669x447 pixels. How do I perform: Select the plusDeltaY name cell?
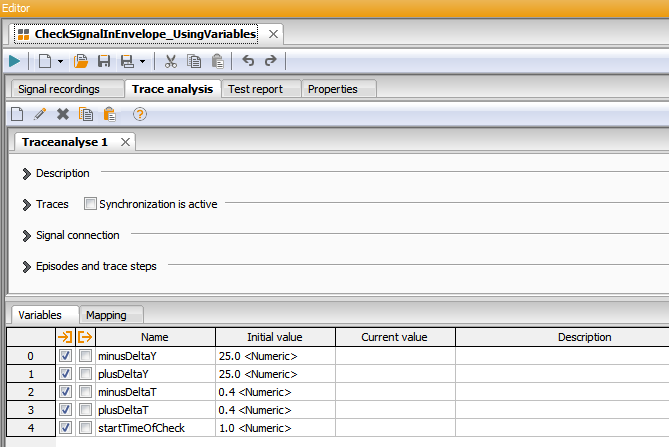coord(155,374)
